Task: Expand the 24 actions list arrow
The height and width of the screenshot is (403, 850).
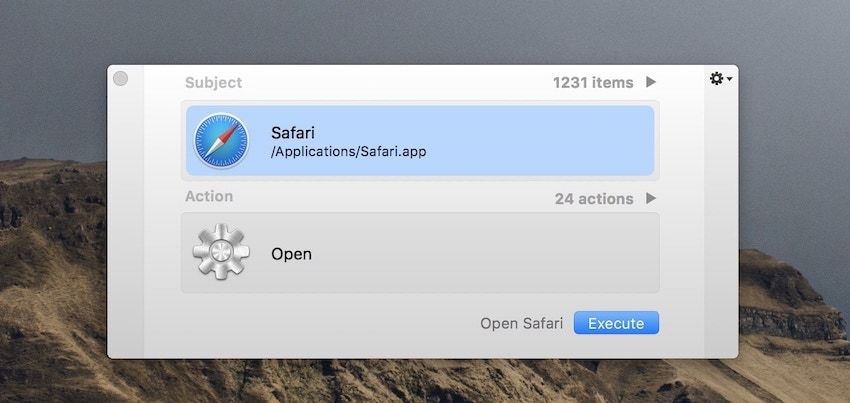Action: [x=651, y=198]
